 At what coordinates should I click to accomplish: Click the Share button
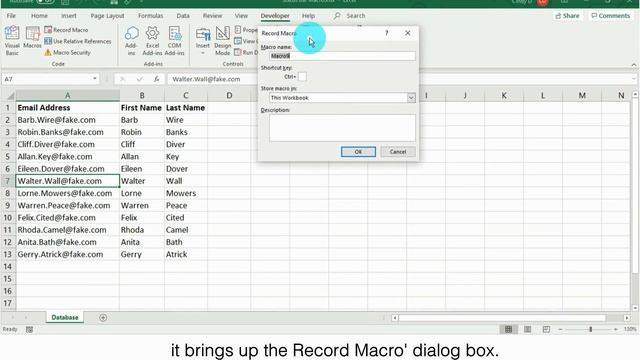567,16
